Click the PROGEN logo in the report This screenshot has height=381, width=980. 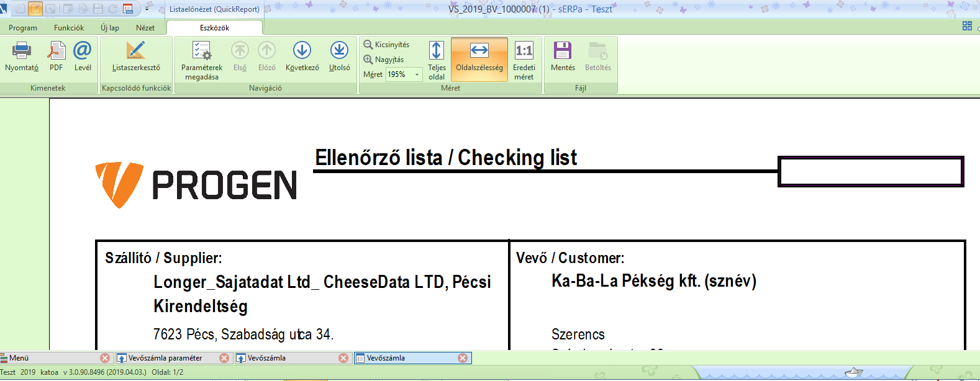click(196, 185)
